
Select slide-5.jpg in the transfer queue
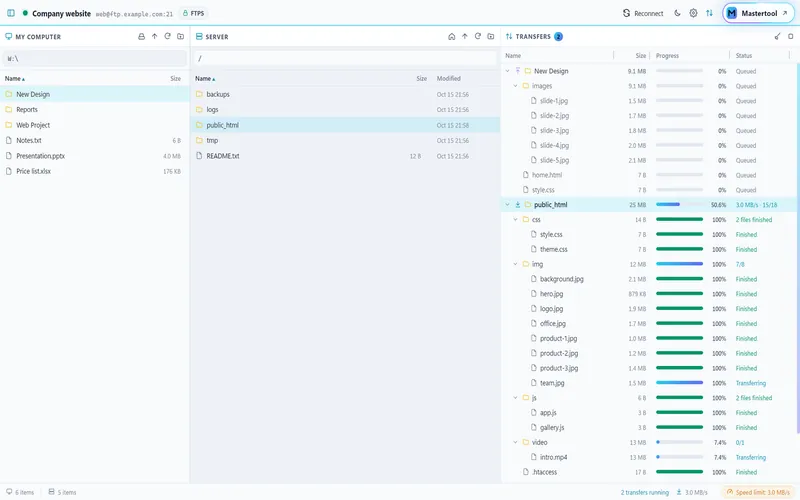coord(649,160)
